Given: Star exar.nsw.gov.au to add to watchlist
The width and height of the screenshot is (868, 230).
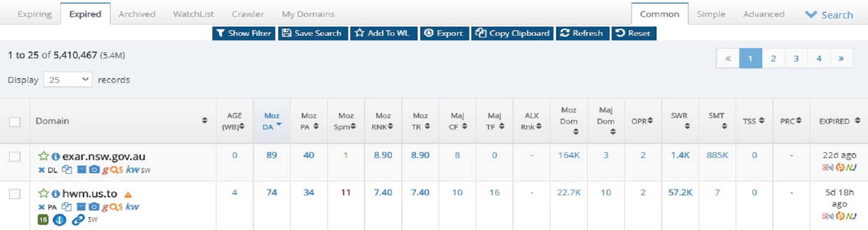Looking at the screenshot, I should (43, 156).
